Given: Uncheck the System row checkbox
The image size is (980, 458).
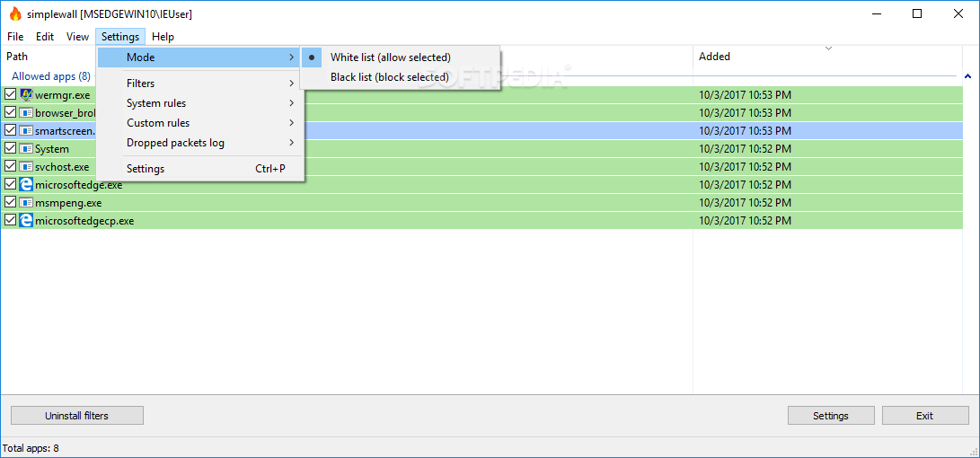Looking at the screenshot, I should (10, 149).
